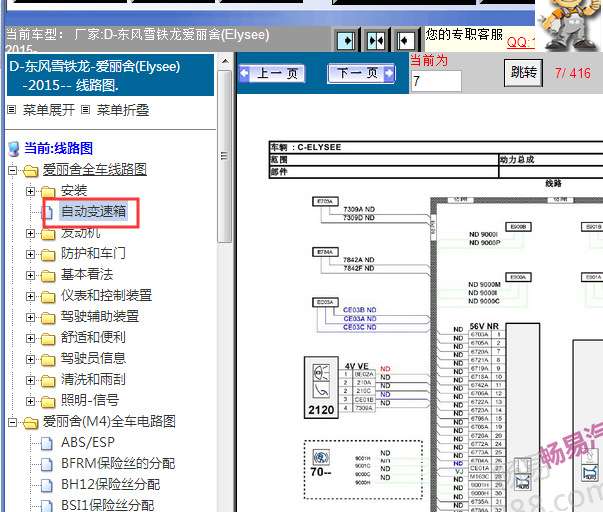Click 菜单展开 to expand all menus
The height and width of the screenshot is (512, 603).
(x=48, y=110)
